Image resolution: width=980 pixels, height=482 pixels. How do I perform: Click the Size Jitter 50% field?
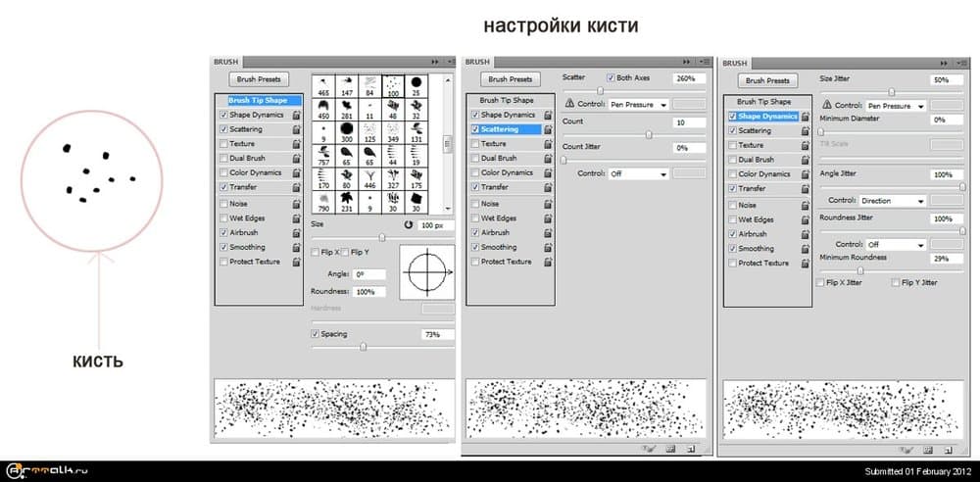(x=947, y=80)
